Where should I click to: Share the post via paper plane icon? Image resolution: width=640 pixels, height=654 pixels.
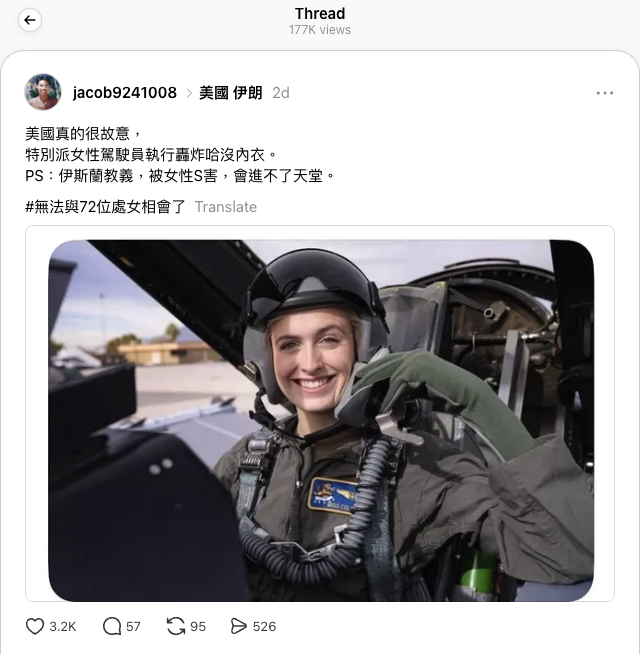tap(238, 626)
